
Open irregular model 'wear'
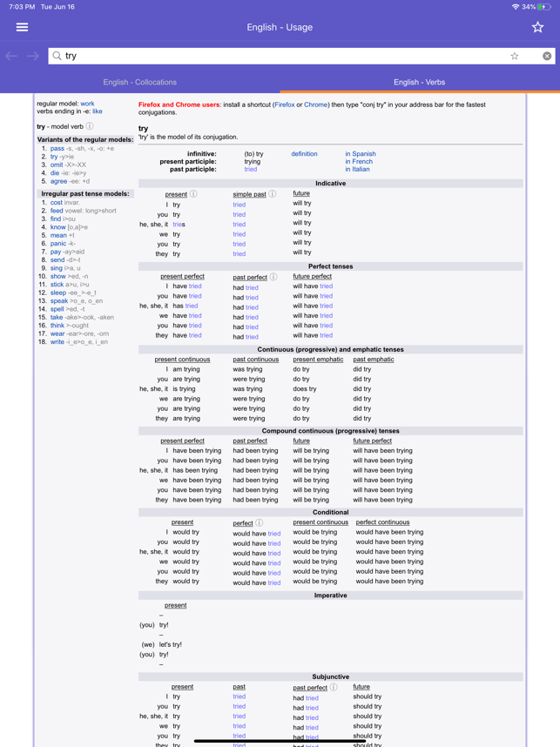(x=57, y=333)
